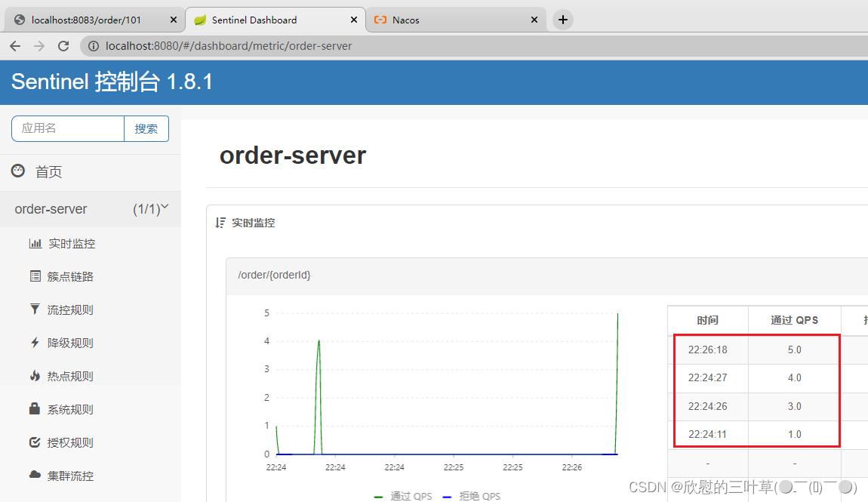The width and height of the screenshot is (868, 502).
Task: Collapse the order-server sidebar group
Action: point(91,209)
